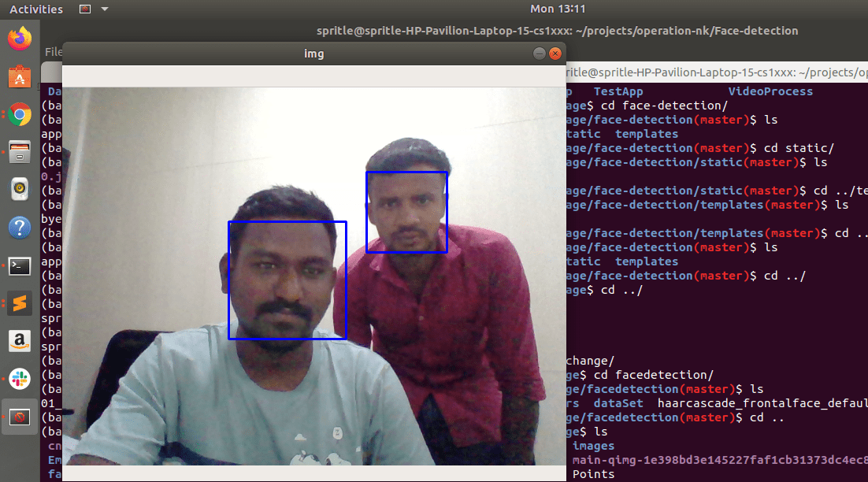Viewport: 868px width, 482px height.
Task: Open Slack from the dock
Action: pyautogui.click(x=20, y=379)
